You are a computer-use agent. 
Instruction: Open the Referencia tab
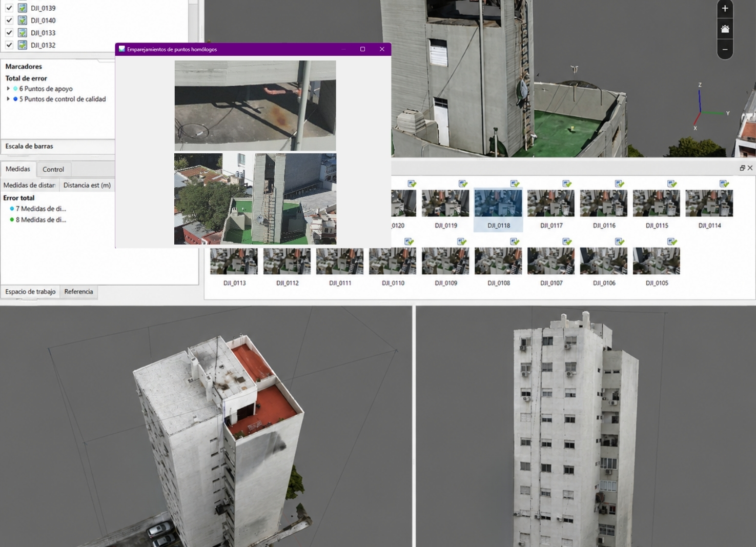pos(78,292)
